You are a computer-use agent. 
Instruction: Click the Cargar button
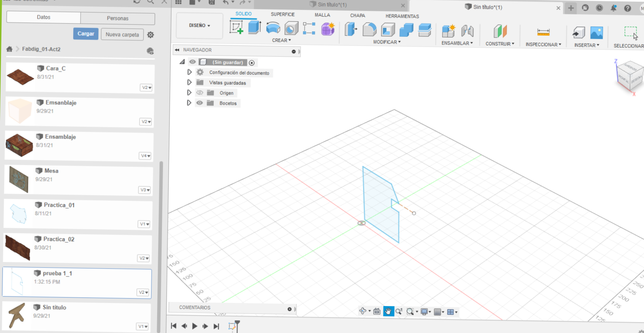click(x=86, y=34)
